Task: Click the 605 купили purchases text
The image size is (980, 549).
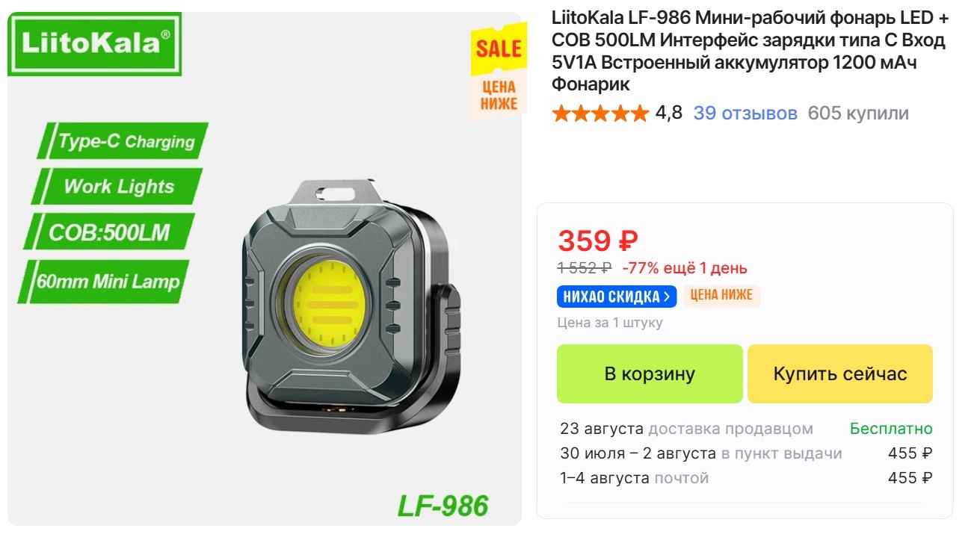Action: pyautogui.click(x=858, y=114)
